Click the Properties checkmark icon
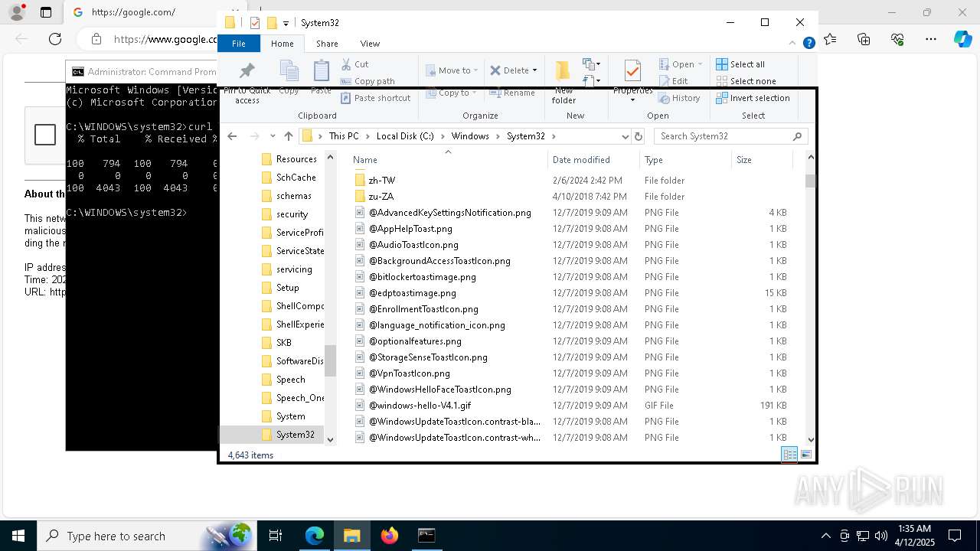Viewport: 980px width, 551px height. tap(632, 70)
